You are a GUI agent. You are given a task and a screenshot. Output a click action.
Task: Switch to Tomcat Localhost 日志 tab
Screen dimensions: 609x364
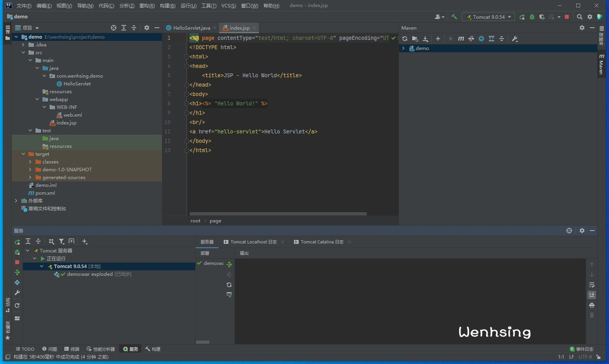pos(253,242)
